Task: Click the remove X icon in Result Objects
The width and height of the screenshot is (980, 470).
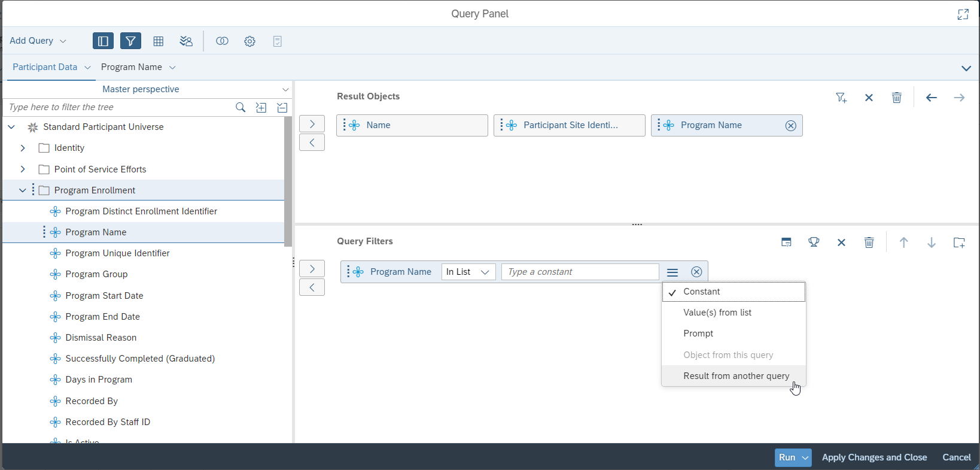Action: pos(869,98)
